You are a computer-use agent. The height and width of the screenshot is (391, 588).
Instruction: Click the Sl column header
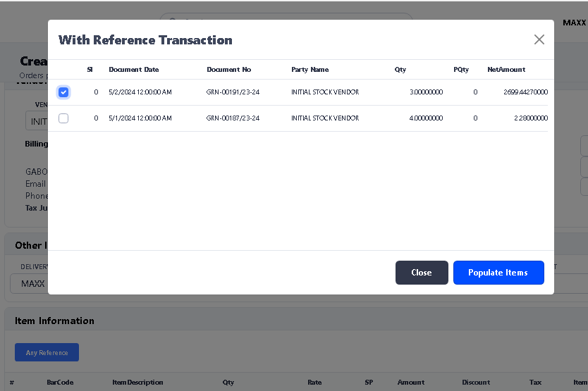click(90, 70)
